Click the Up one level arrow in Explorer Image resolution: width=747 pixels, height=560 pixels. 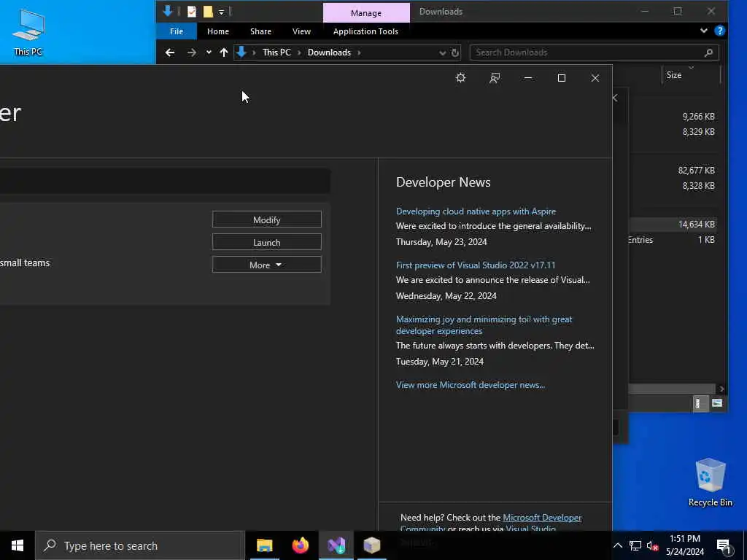click(223, 52)
